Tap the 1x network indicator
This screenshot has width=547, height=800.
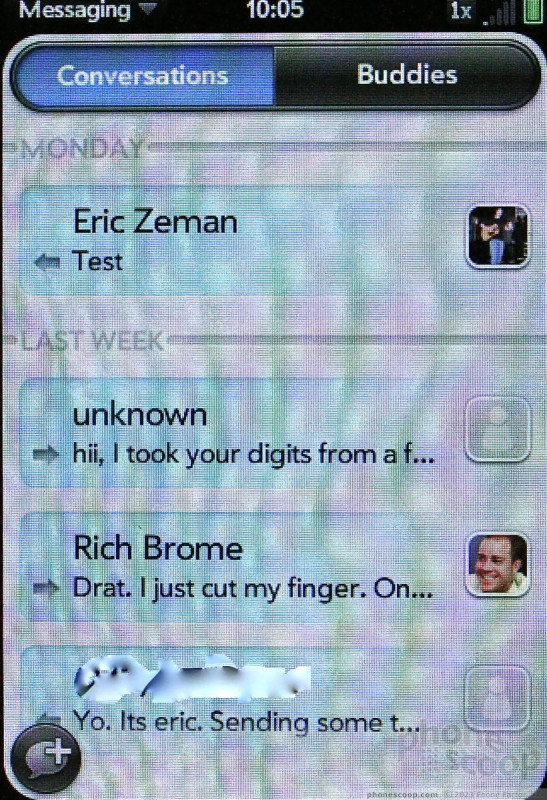pos(460,11)
